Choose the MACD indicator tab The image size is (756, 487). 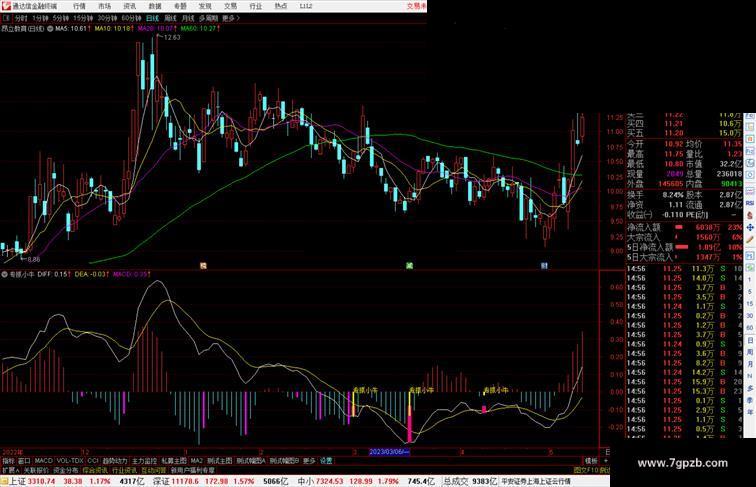(x=43, y=461)
